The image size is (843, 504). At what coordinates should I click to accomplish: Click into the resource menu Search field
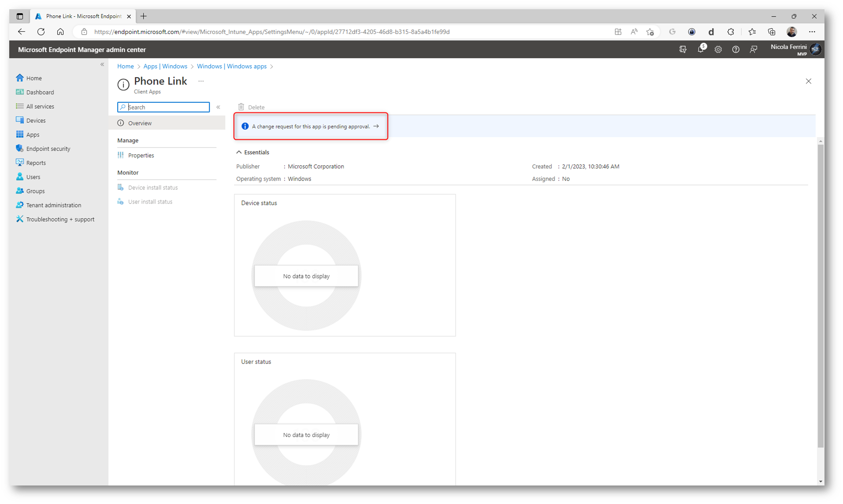[167, 107]
